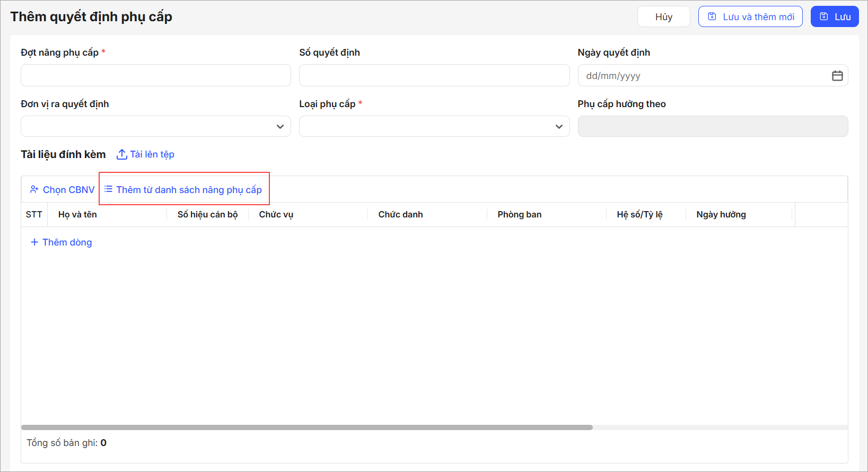Click the save icon in Lưu button
The image size is (868, 472).
(823, 17)
